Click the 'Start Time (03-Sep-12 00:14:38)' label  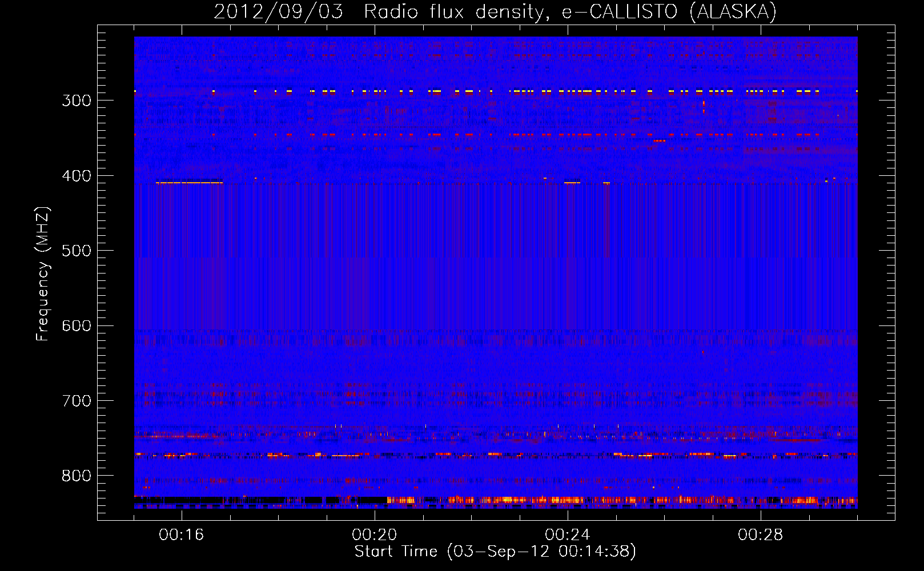coord(495,552)
